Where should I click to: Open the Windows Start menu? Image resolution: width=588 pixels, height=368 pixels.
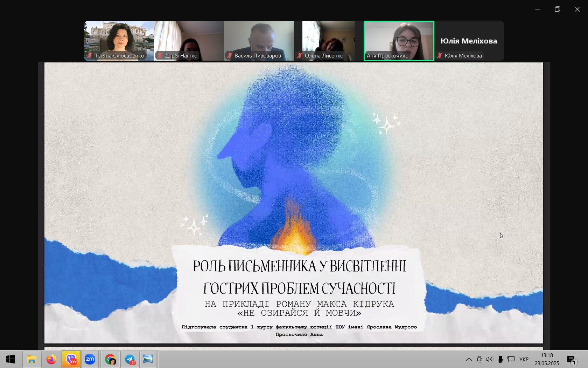point(10,359)
